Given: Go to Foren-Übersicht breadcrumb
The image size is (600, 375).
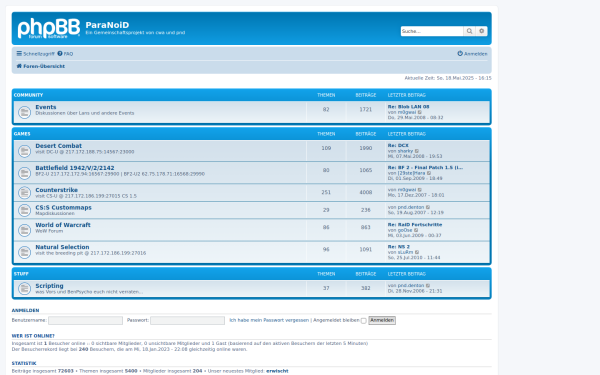Looking at the screenshot, I should click(x=41, y=66).
